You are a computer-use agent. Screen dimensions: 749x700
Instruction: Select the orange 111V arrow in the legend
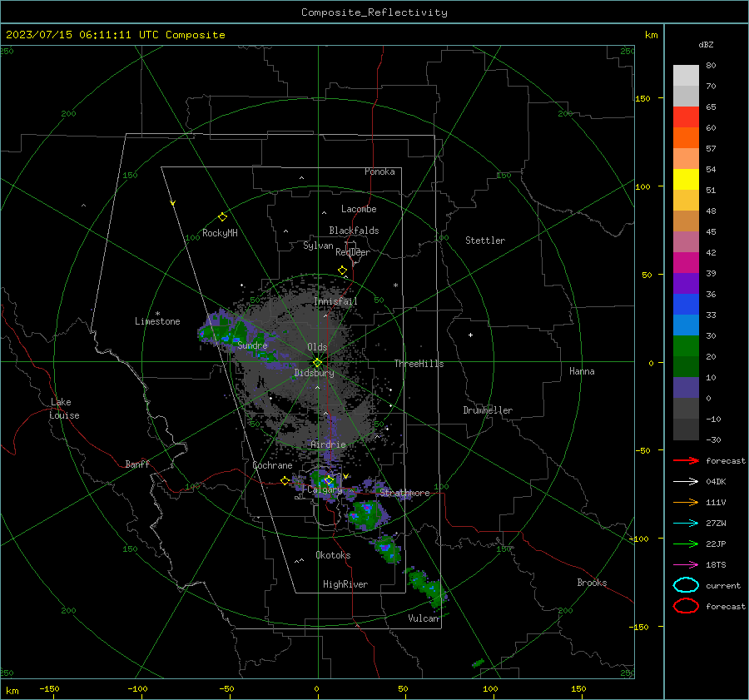click(686, 502)
